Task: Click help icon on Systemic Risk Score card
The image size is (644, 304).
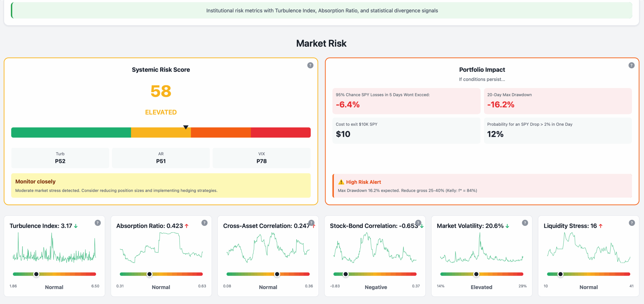Action: (310, 65)
